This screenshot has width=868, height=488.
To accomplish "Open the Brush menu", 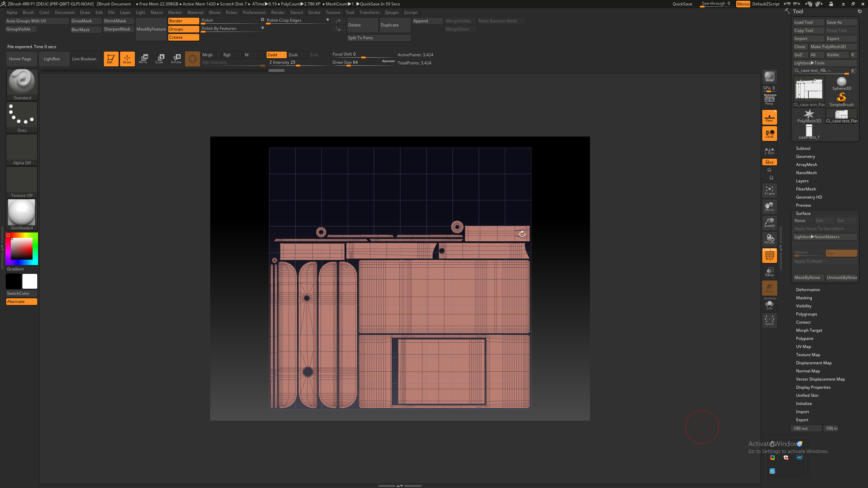I will (28, 13).
